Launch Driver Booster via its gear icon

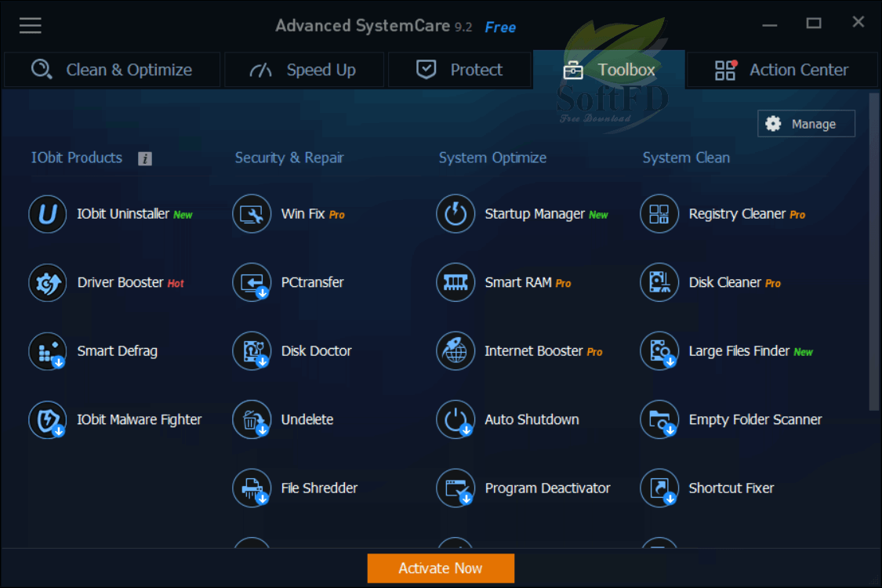pyautogui.click(x=48, y=282)
